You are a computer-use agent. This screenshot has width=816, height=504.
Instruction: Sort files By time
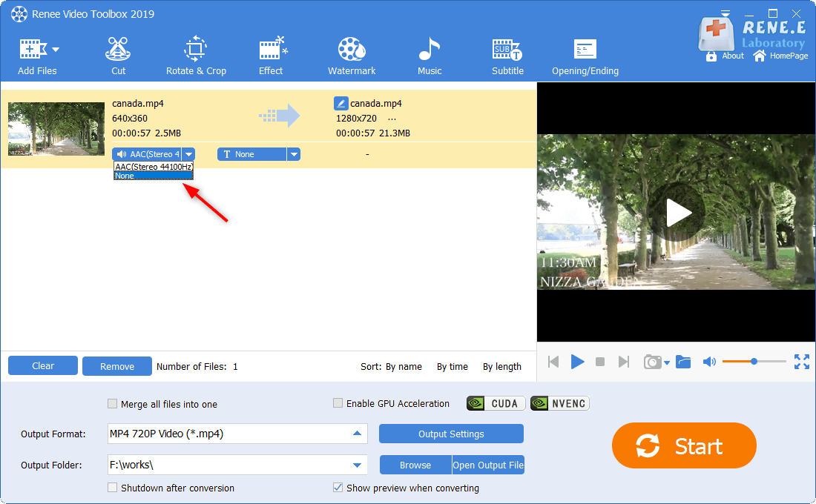point(453,367)
